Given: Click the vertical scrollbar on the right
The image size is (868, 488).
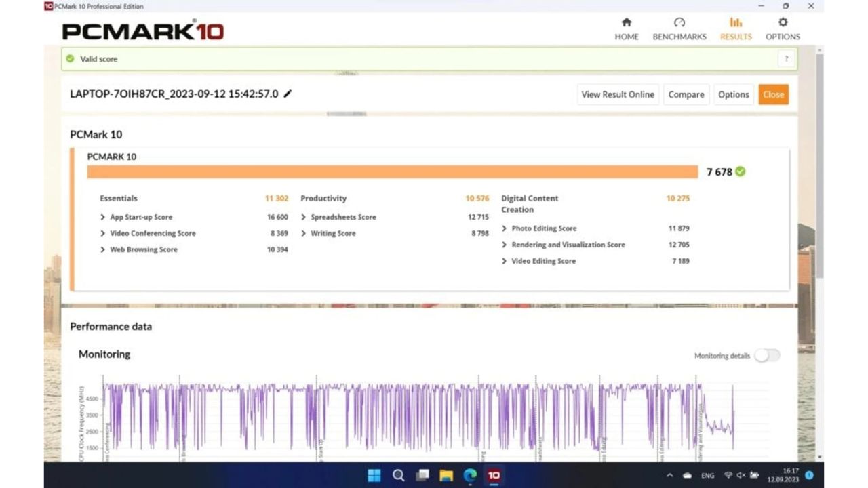Looking at the screenshot, I should coord(819,169).
